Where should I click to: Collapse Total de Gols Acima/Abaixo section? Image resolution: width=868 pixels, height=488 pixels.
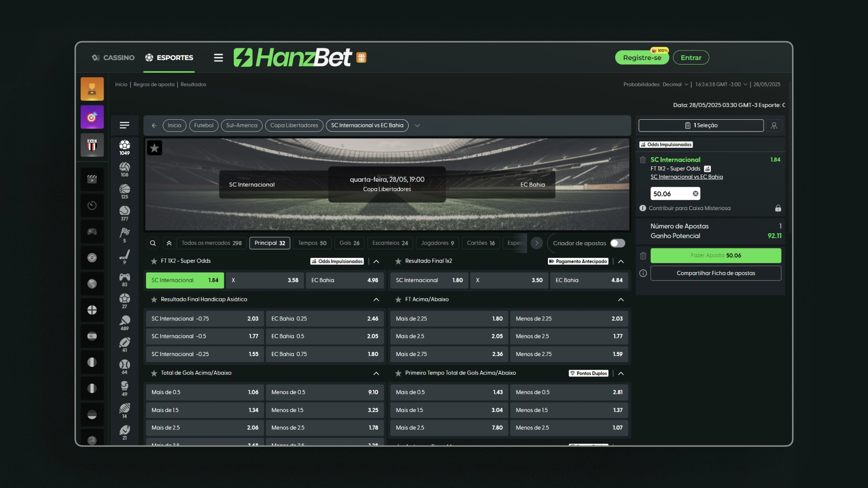point(376,373)
